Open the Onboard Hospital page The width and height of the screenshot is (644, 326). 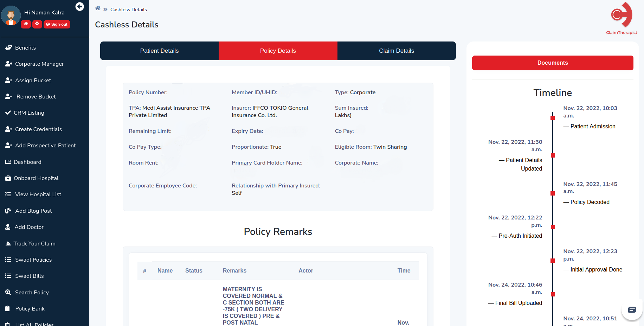[36, 178]
